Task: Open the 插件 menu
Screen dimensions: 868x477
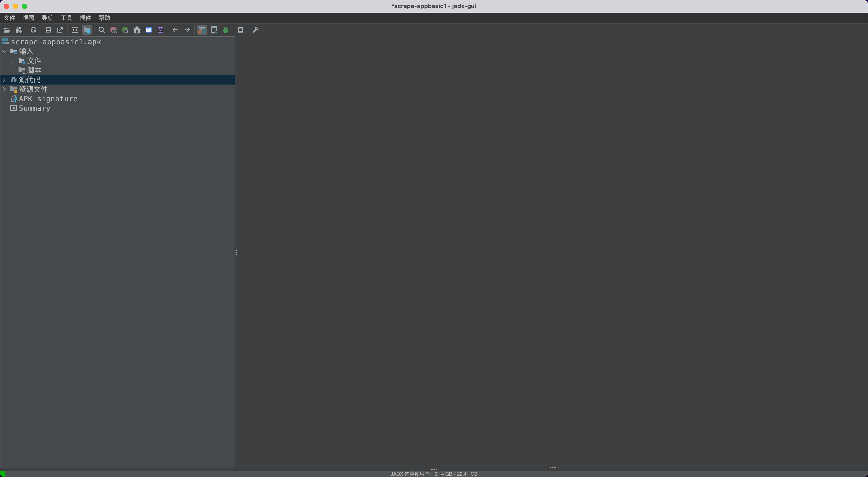Action: [x=85, y=18]
